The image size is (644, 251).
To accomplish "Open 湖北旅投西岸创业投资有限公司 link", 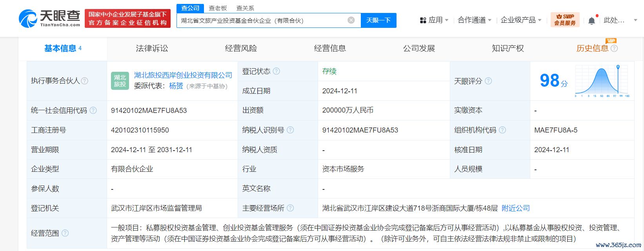I will pyautogui.click(x=183, y=75).
